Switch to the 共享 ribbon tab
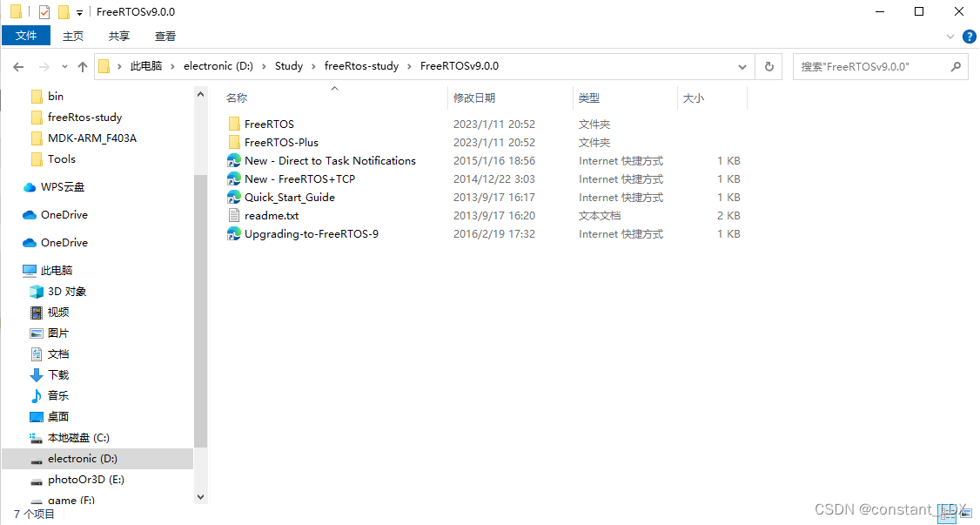 click(x=118, y=37)
